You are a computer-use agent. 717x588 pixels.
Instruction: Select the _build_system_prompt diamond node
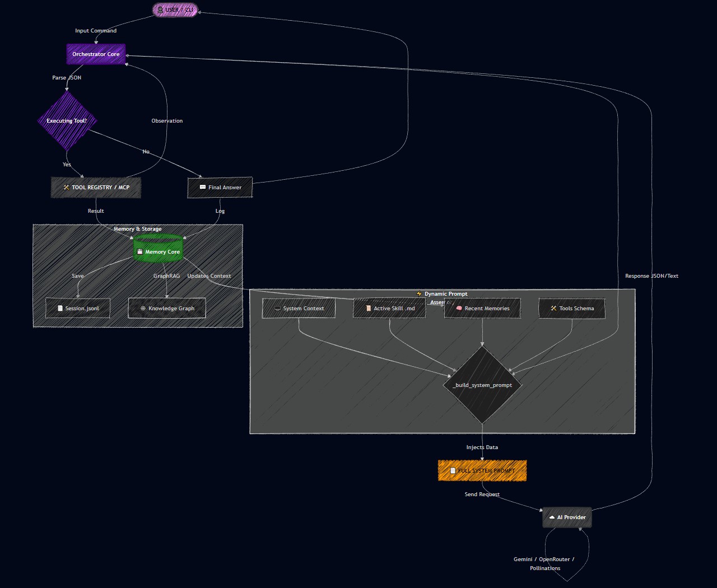pos(482,385)
